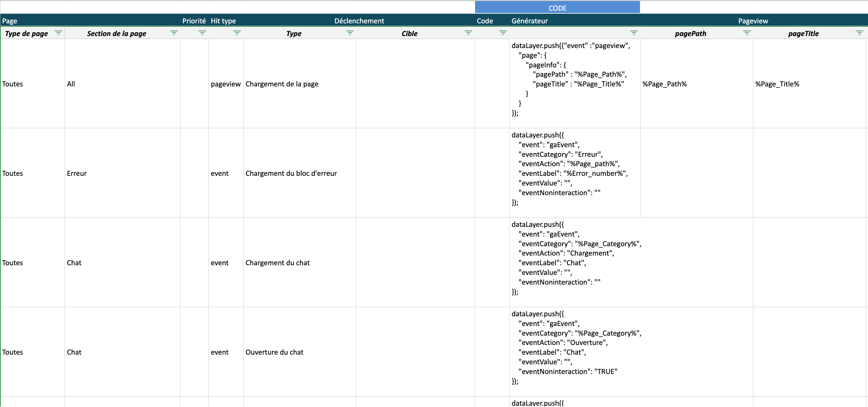
Task: Select the pageview dataLayer code cell
Action: pyautogui.click(x=575, y=84)
